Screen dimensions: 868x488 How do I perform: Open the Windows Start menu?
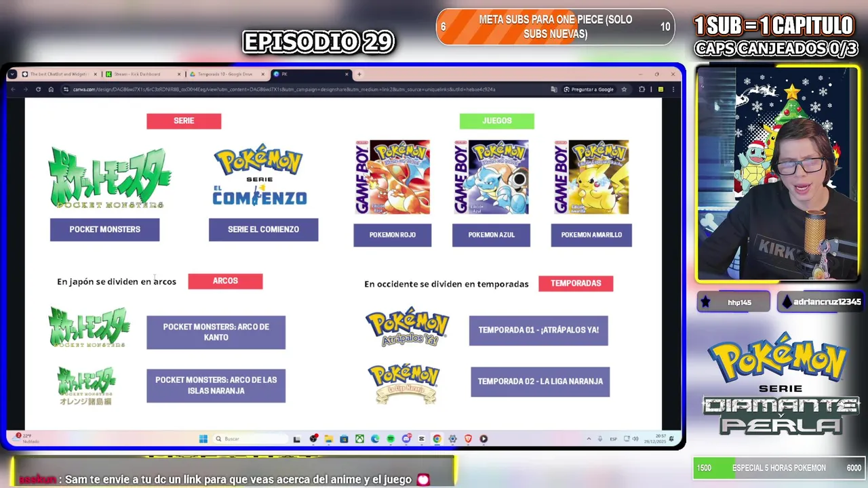pyautogui.click(x=203, y=439)
